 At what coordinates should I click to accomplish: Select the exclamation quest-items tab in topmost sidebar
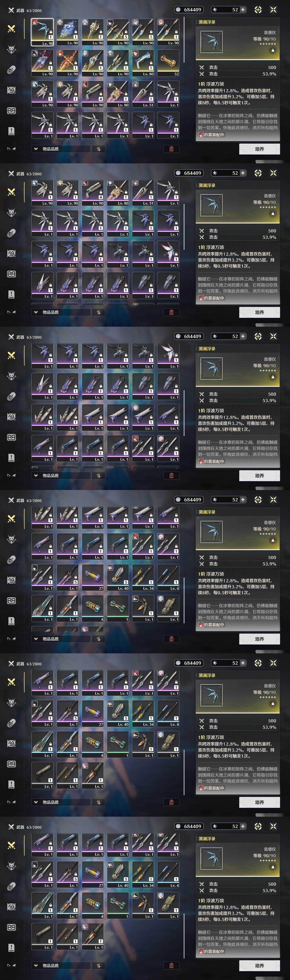(11, 131)
